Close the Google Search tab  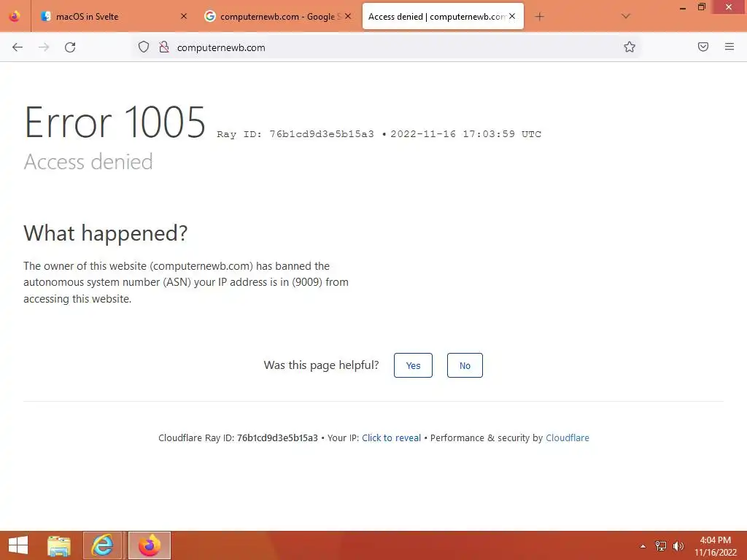click(x=348, y=16)
